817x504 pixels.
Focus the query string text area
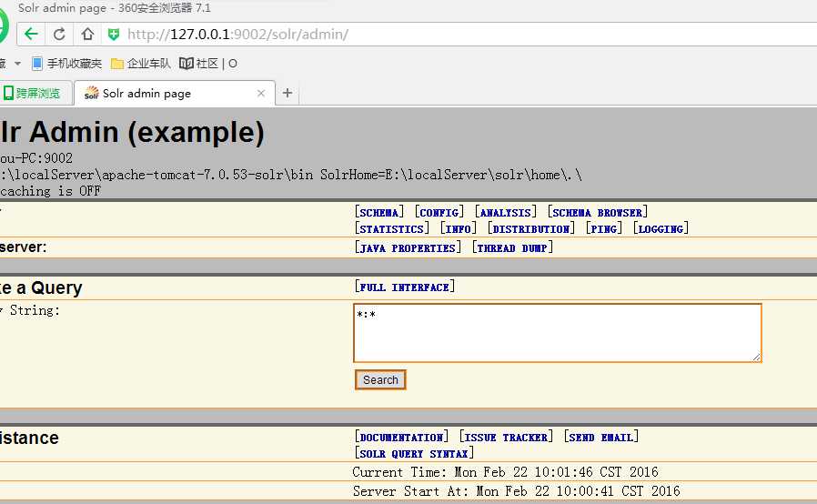(x=558, y=333)
